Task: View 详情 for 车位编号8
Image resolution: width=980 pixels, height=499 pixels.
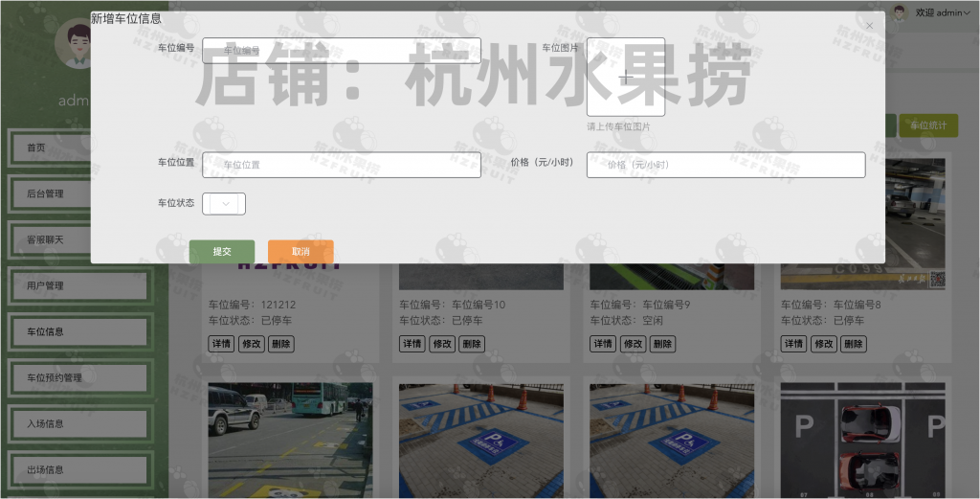Action: coord(793,344)
